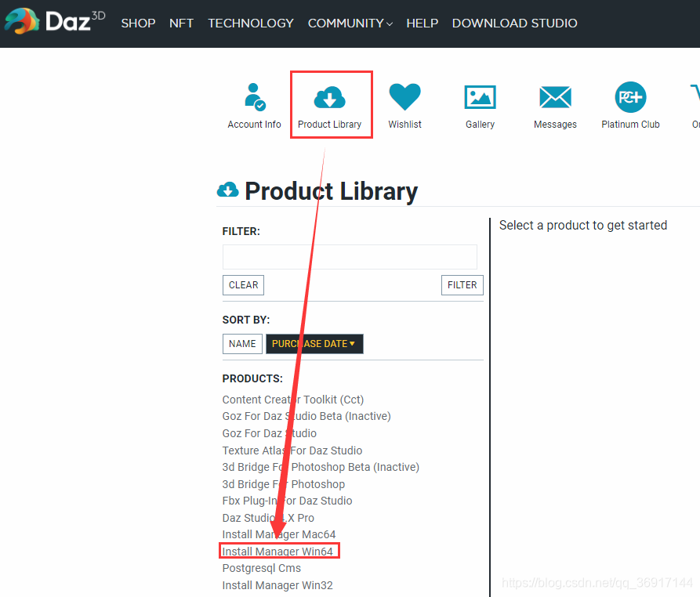Image resolution: width=700 pixels, height=597 pixels.
Task: Click the CLEAR button
Action: tap(243, 285)
